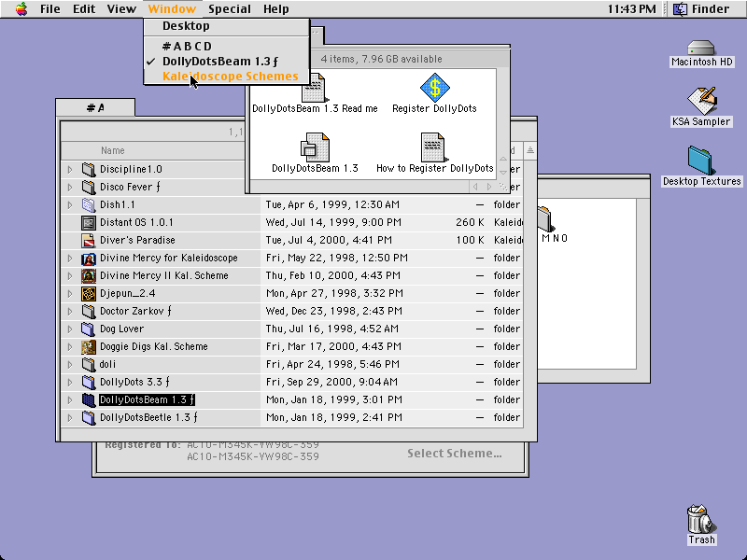747x560 pixels.
Task: Click date Tue, Apr 6, 1999, 12:30 AM
Action: (x=332, y=204)
